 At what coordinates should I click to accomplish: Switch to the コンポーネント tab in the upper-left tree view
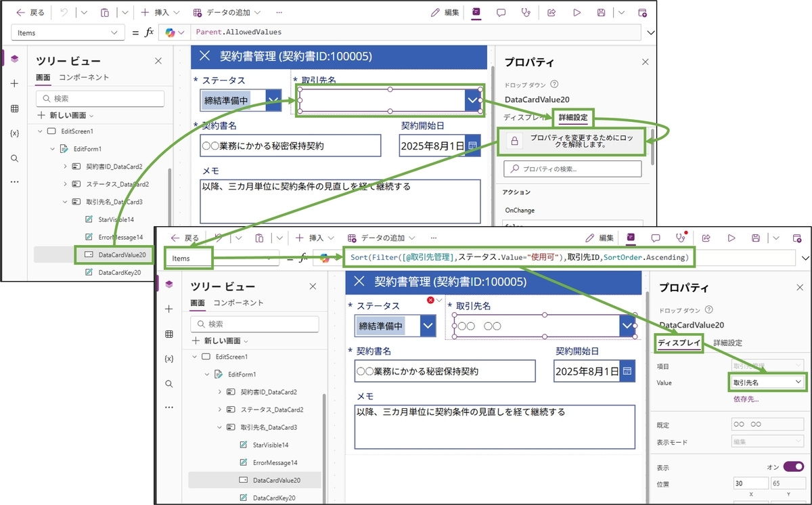click(x=84, y=77)
